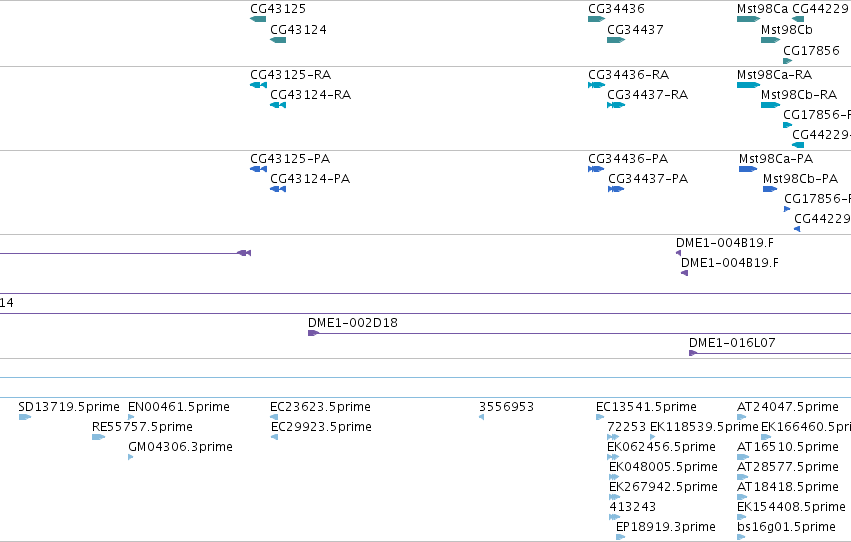
Task: Click the CG34436-PA protein feature glyph
Action: (596, 169)
